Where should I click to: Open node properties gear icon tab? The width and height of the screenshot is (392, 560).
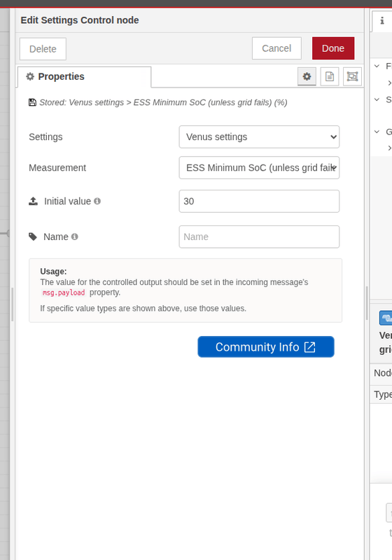coord(307,76)
